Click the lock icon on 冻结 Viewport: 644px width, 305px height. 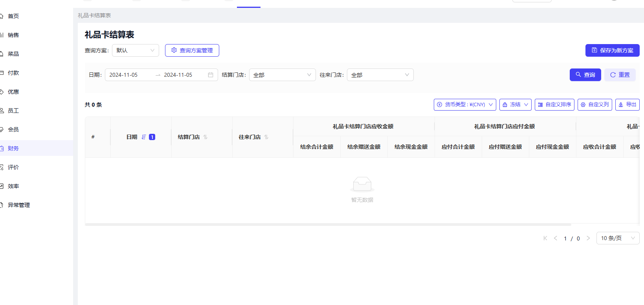[505, 105]
